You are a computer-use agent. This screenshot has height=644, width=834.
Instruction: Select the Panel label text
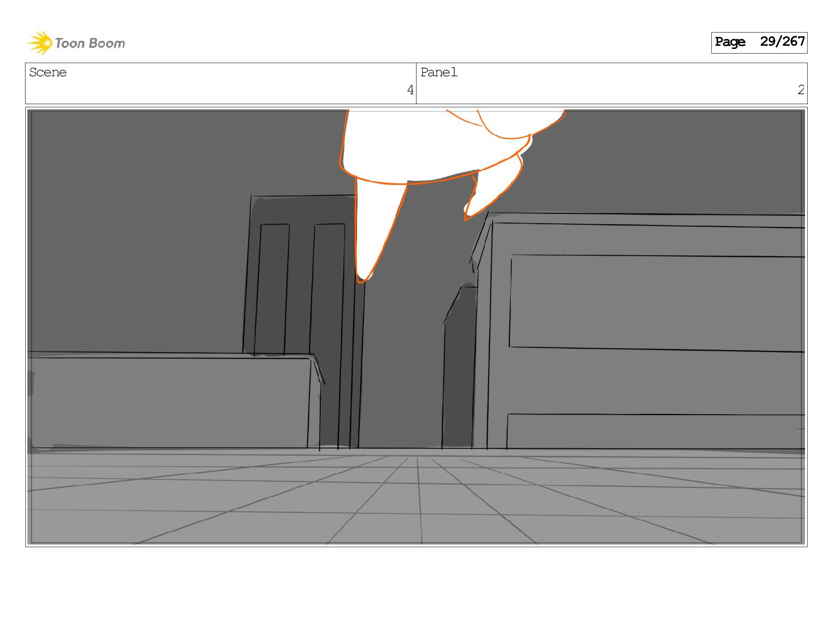(x=439, y=72)
